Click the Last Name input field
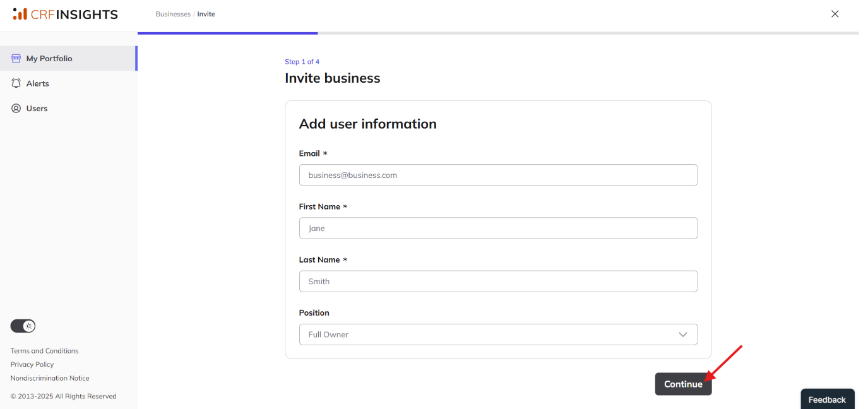The width and height of the screenshot is (868, 409). pyautogui.click(x=498, y=282)
